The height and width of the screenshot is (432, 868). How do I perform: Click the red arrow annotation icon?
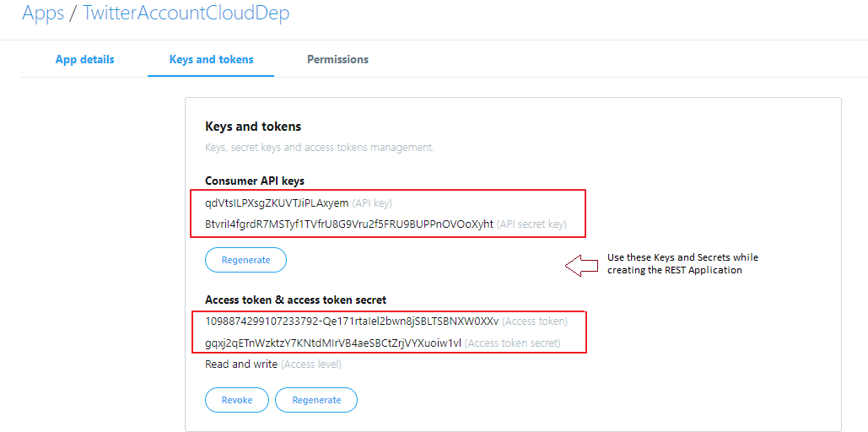(x=580, y=265)
